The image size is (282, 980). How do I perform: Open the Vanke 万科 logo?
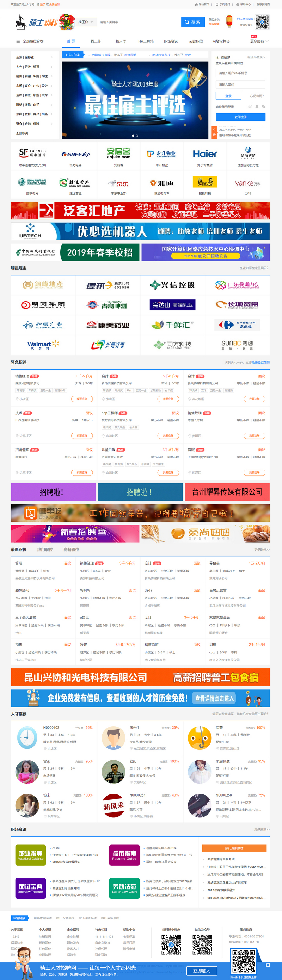coord(248,183)
